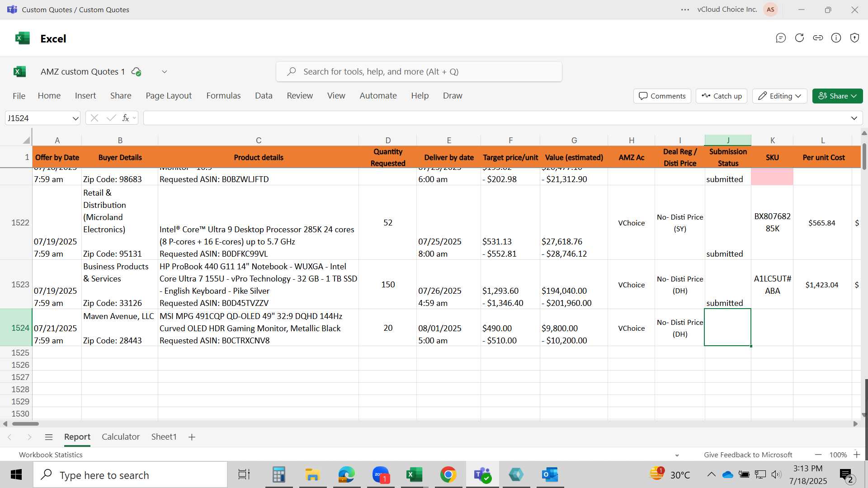Add a new sheet with plus icon

(192, 437)
